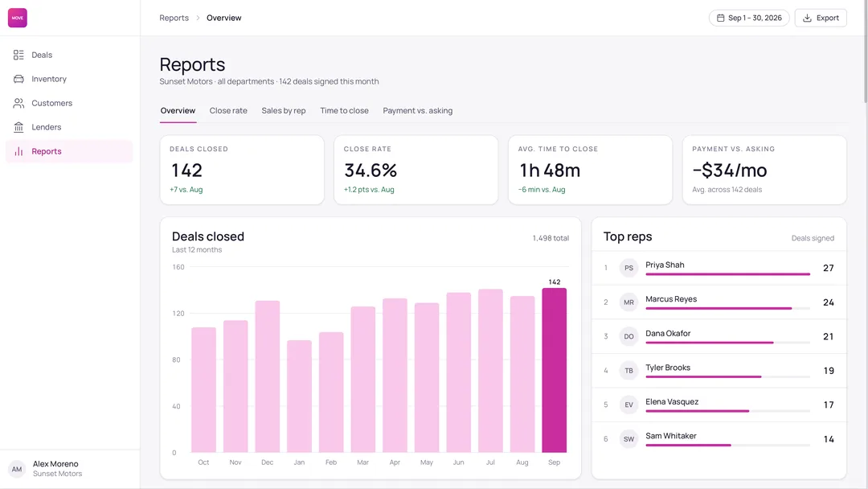Open Deals from the sidebar

(x=69, y=55)
